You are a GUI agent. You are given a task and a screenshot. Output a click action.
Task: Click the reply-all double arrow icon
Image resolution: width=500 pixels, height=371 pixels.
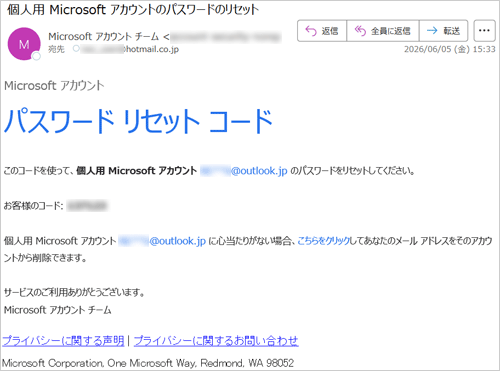click(x=360, y=31)
